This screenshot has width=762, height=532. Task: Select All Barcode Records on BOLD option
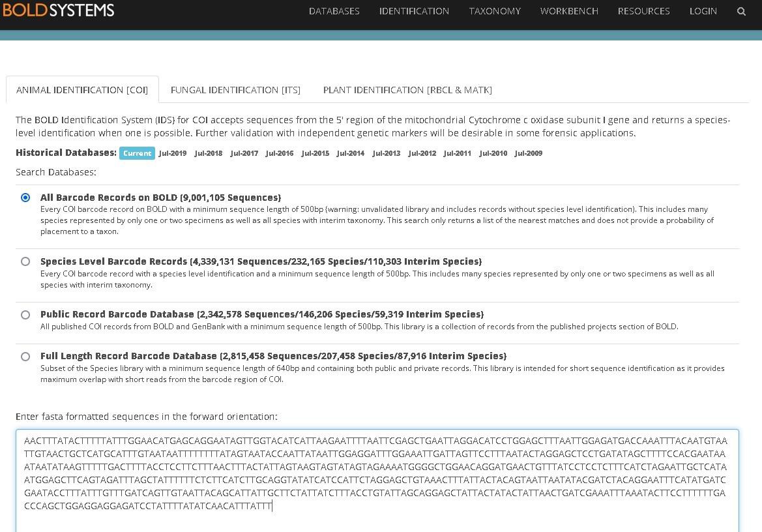(25, 198)
